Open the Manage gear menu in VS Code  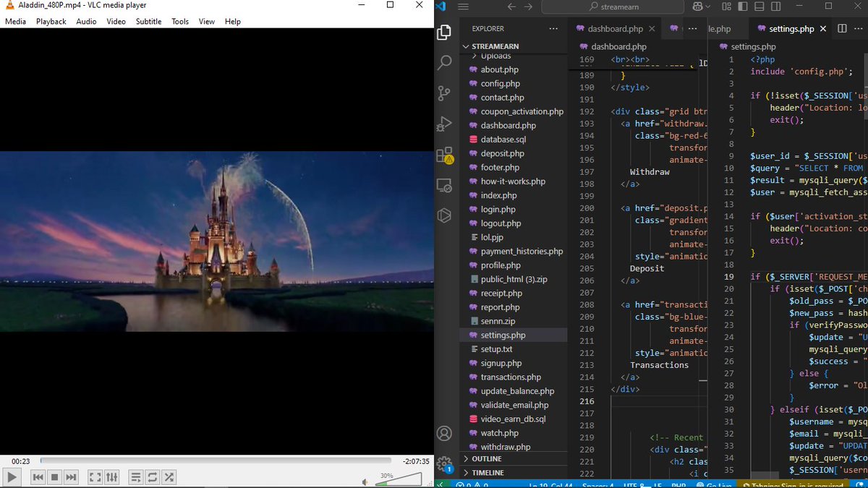coord(445,463)
